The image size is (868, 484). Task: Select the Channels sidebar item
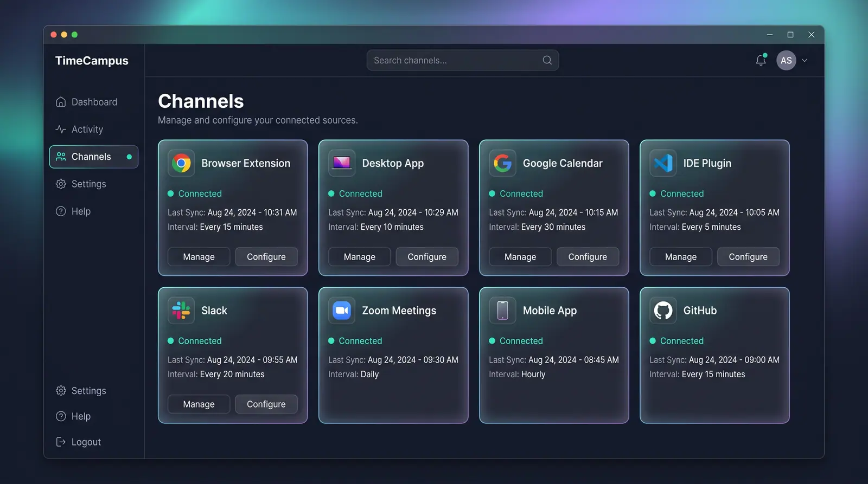click(x=94, y=157)
